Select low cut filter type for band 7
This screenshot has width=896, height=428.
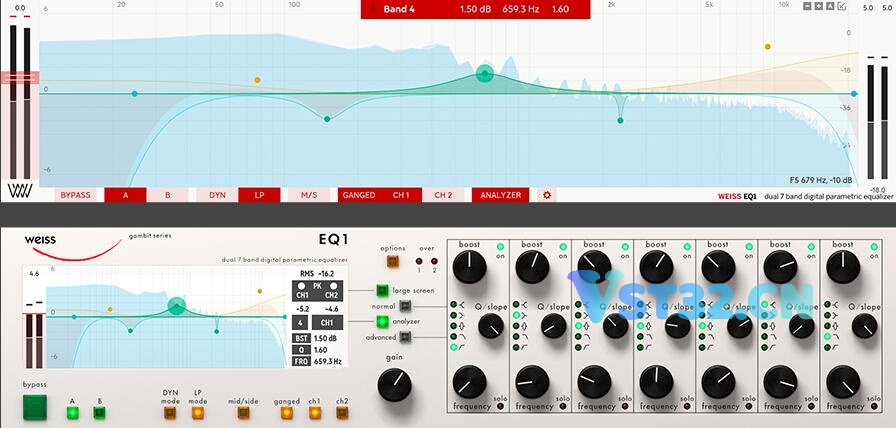[827, 347]
